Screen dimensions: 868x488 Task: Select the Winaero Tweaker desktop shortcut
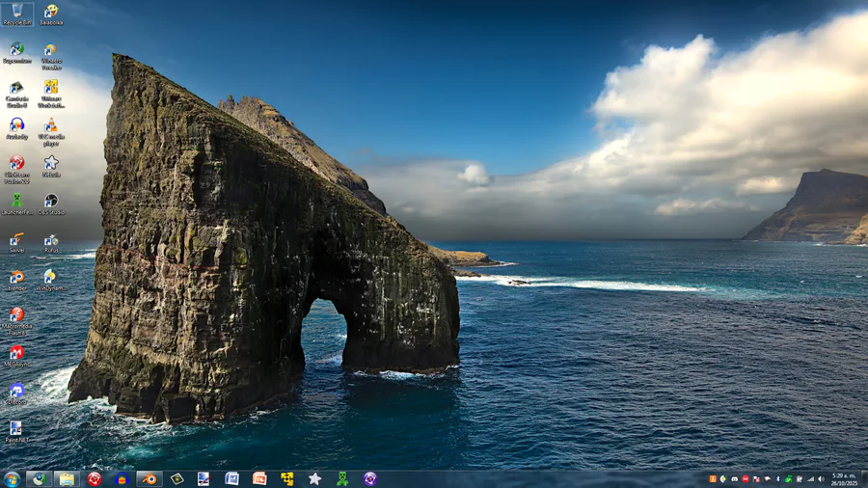click(51, 57)
